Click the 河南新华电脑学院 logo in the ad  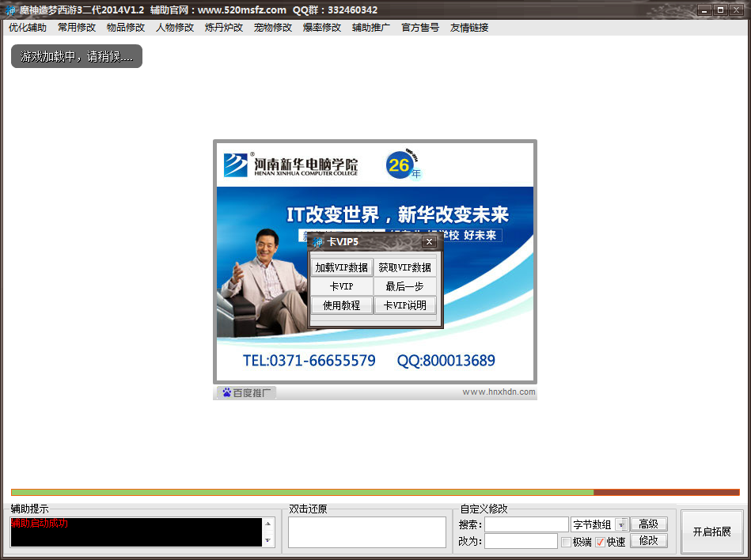tap(236, 165)
